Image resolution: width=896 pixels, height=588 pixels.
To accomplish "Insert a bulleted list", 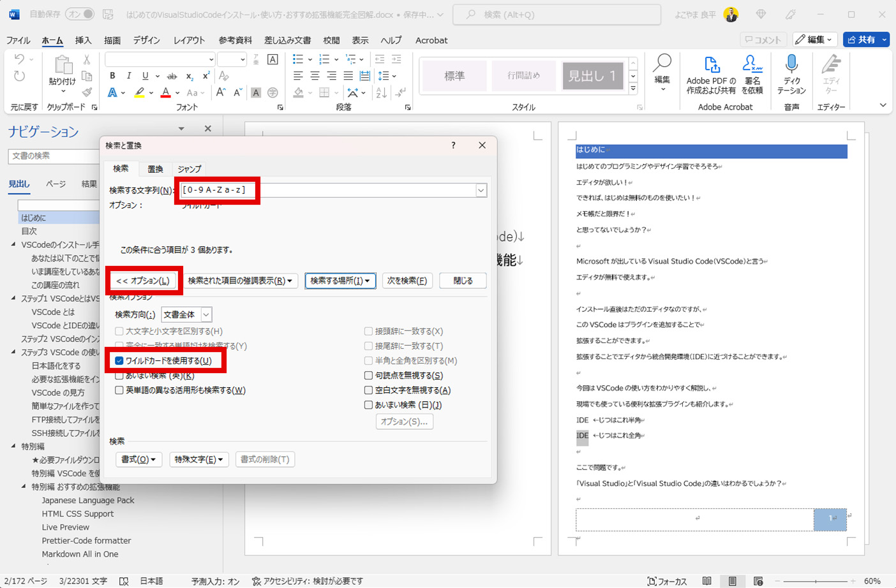I will (297, 59).
